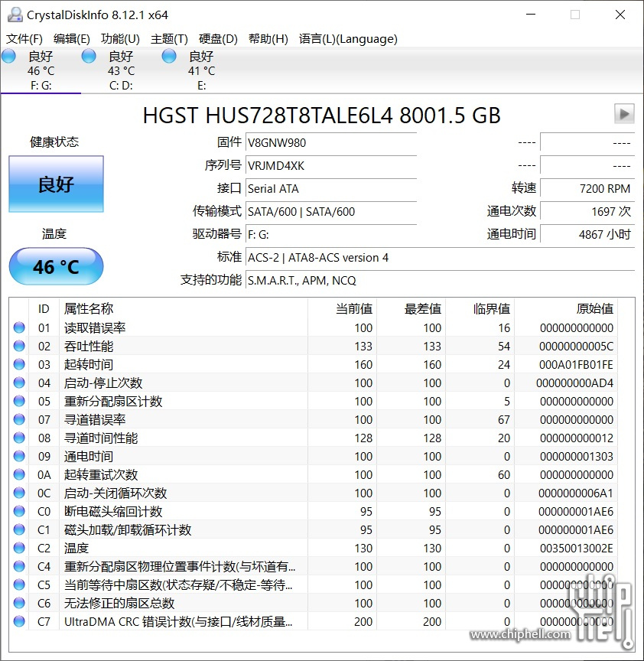Click the rotation rate value 7200 RPM
Viewport: 644px width, 661px height.
[x=587, y=188]
